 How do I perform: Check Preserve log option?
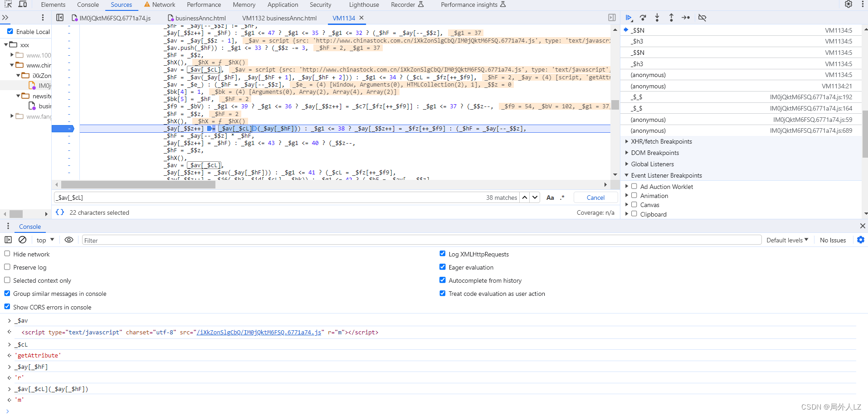7,267
